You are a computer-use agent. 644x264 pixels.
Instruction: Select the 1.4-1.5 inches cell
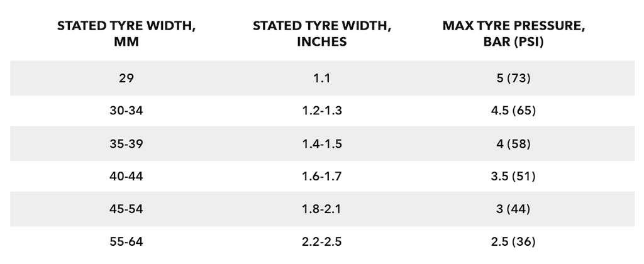[322, 144]
